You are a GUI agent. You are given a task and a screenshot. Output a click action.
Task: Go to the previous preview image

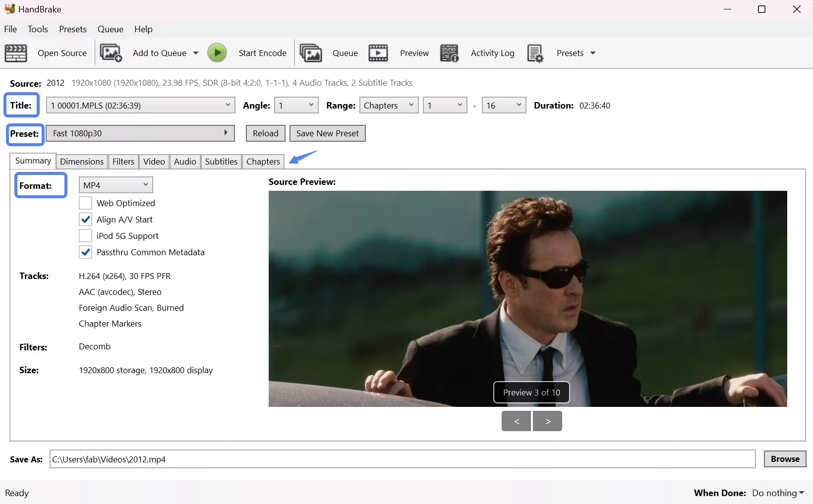pos(516,421)
